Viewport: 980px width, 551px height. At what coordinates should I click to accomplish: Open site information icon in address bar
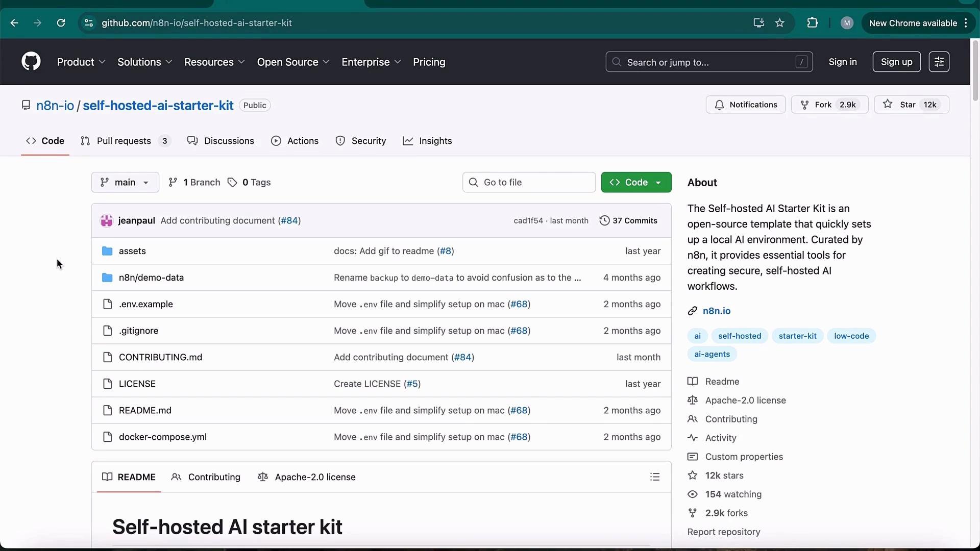tap(89, 23)
